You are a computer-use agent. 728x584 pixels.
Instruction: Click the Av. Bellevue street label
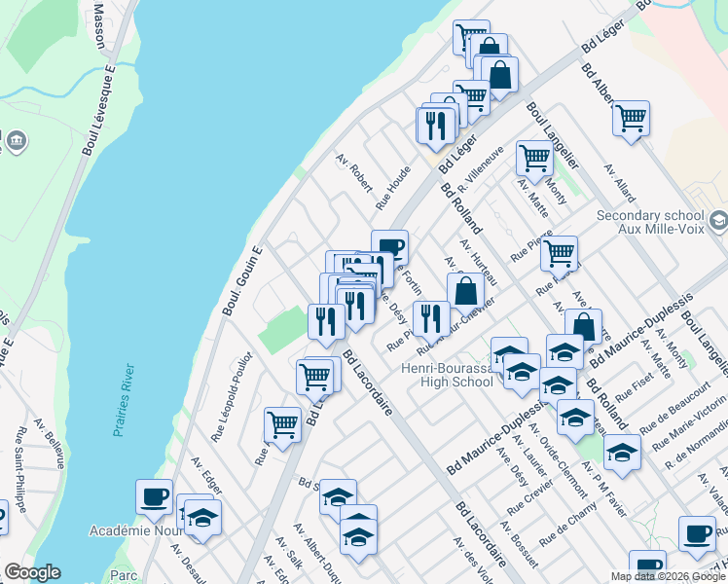coord(50,443)
